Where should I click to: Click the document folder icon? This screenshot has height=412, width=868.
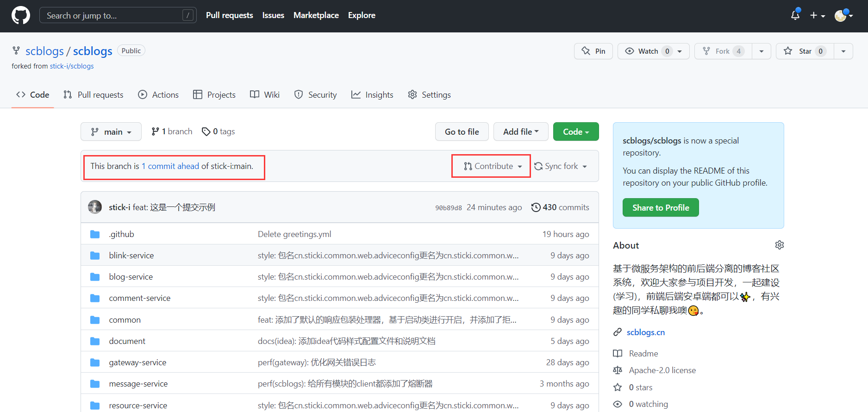click(x=95, y=341)
